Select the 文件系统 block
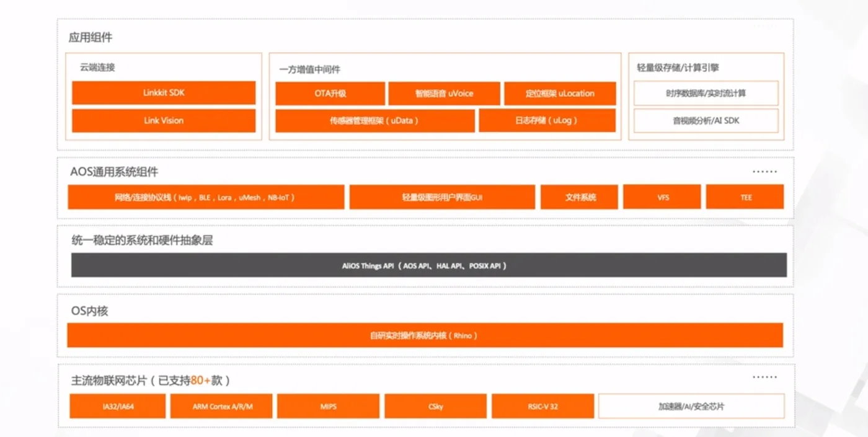868x437 pixels. pos(580,197)
